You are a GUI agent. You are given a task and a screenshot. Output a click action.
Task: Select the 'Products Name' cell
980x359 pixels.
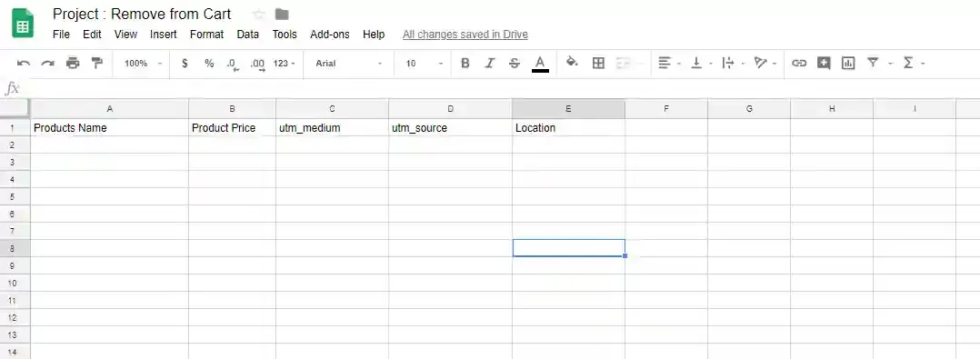109,127
